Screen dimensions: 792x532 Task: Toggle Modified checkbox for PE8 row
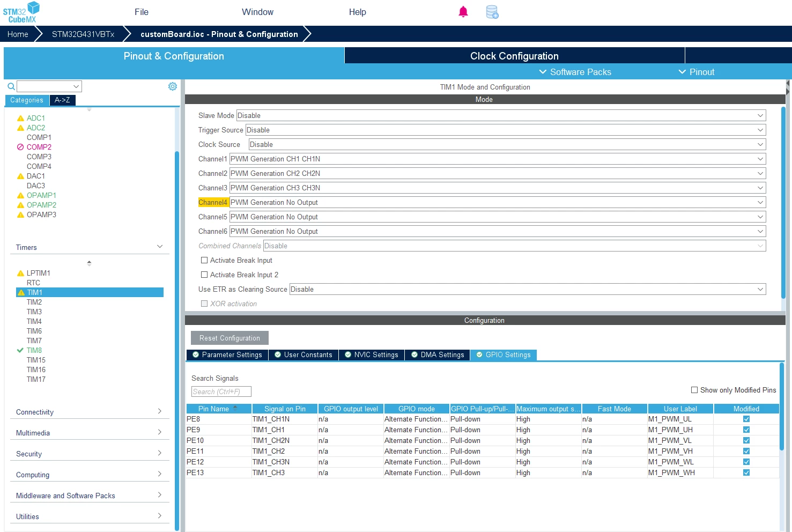coord(746,419)
